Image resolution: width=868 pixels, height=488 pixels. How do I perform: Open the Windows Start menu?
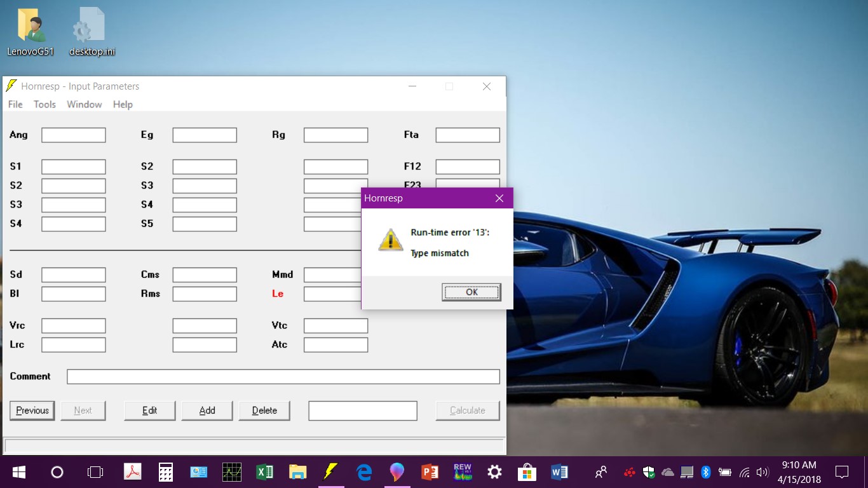19,472
